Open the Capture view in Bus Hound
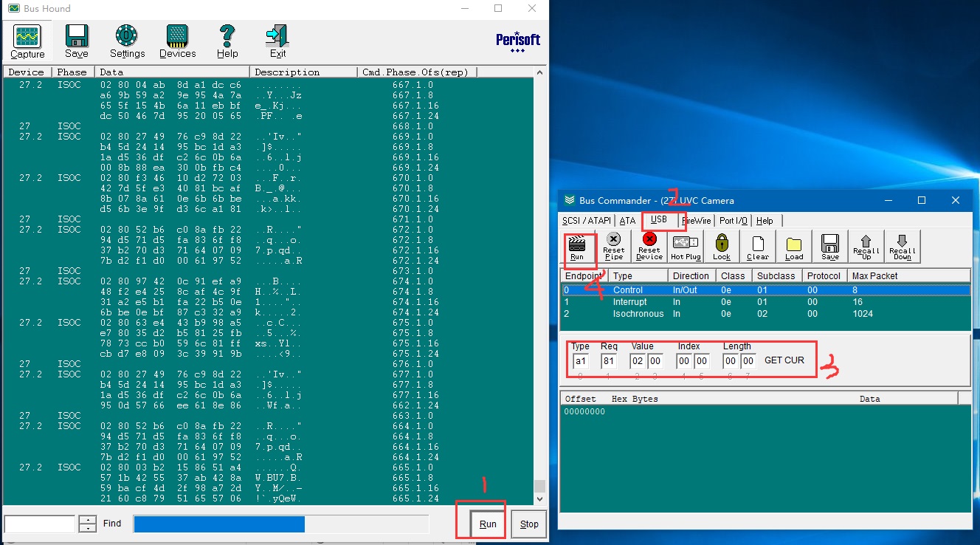Image resolution: width=980 pixels, height=545 pixels. [x=27, y=41]
